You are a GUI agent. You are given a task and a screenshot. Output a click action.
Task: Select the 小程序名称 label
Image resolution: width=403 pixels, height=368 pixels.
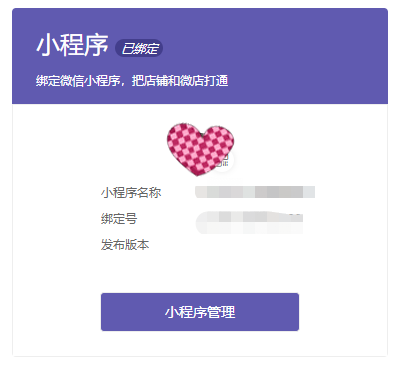point(131,193)
